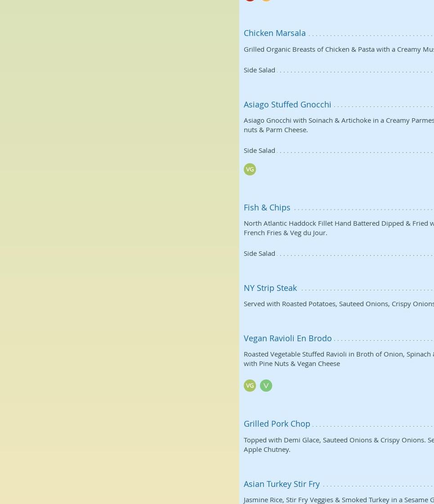Screen dimensions: 434x504
Task: Select the Asiago Stuffed Gnocchi heading
Action: 287,104
